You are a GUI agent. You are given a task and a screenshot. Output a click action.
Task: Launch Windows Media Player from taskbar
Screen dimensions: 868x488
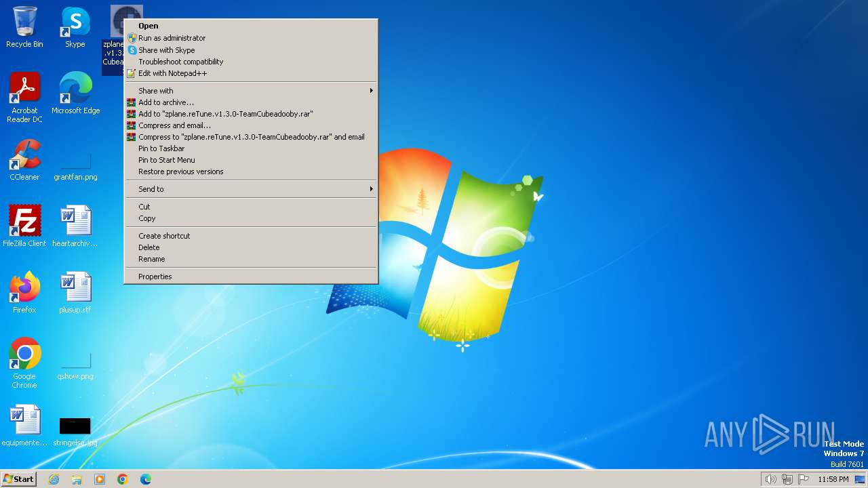100,479
